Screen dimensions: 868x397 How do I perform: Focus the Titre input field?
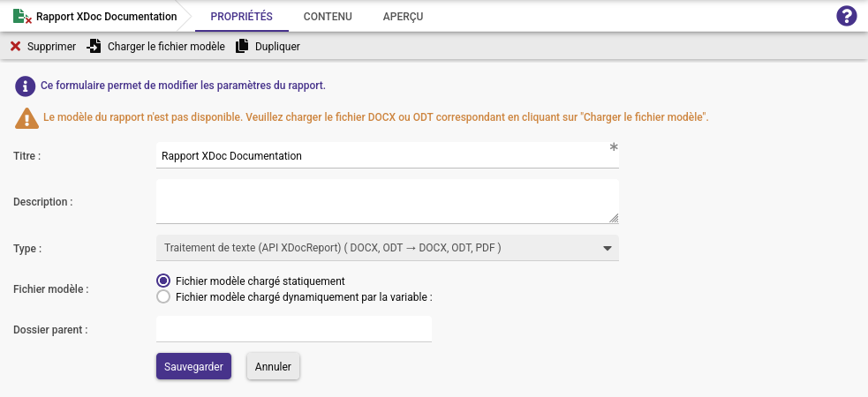[388, 155]
